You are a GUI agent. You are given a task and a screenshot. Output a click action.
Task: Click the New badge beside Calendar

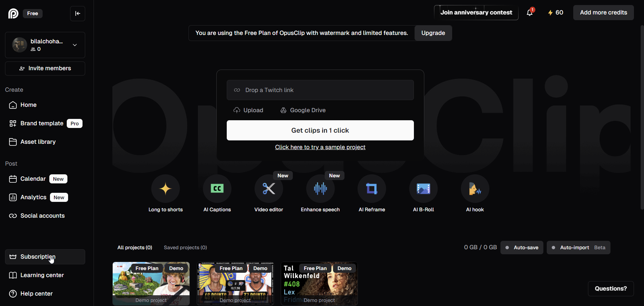pyautogui.click(x=58, y=179)
